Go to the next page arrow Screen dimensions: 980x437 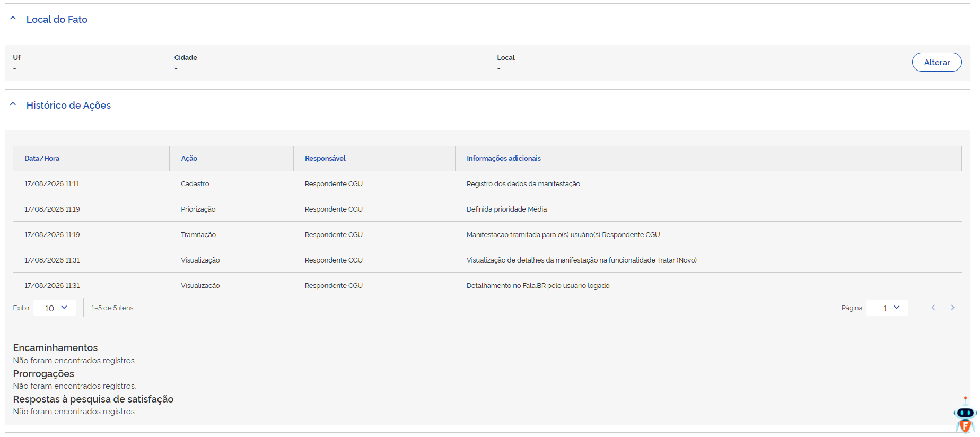point(952,308)
